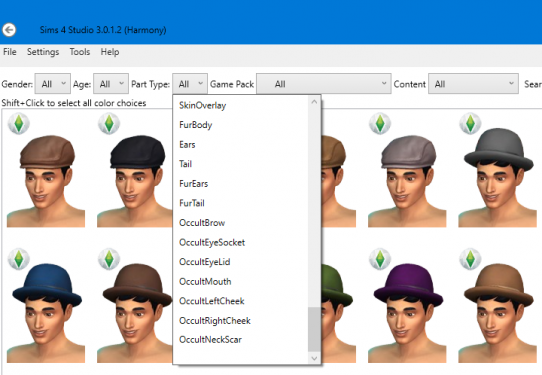Screen dimensions: 542x375
Task: Select FurTail part type
Action: (x=240, y=203)
